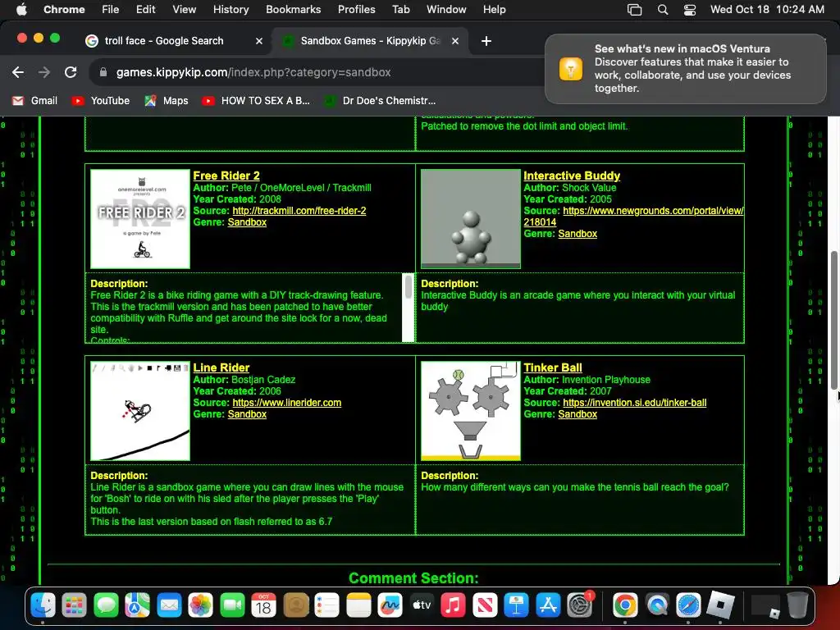Image resolution: width=840 pixels, height=630 pixels.
Task: Open the History menu
Action: (231, 10)
